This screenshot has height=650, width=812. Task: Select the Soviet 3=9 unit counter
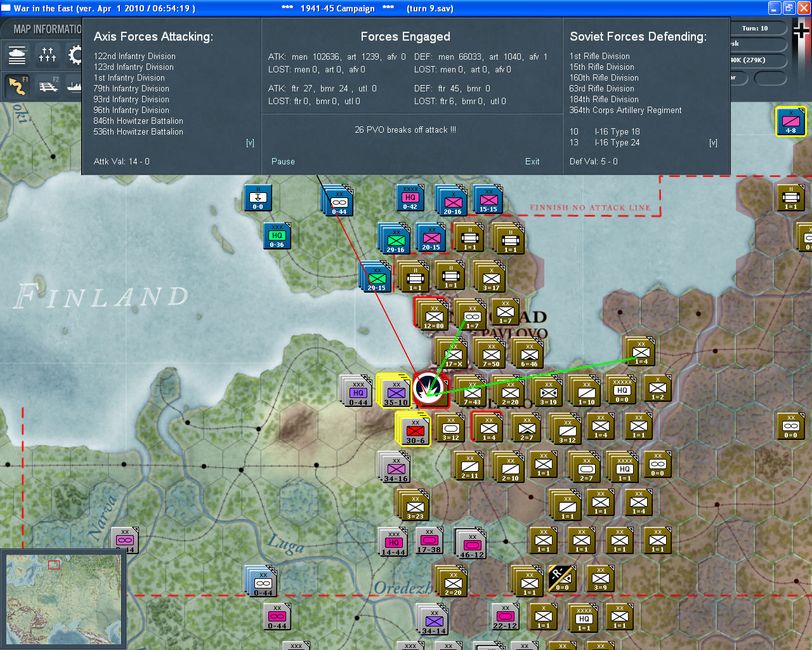tap(601, 579)
